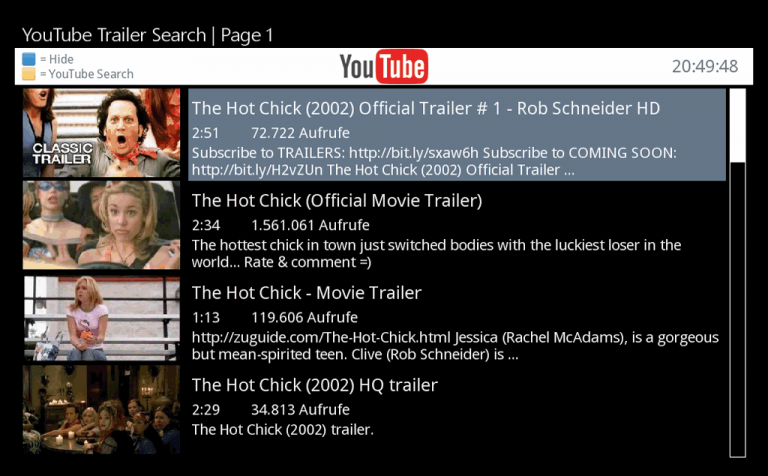Click the '= YouTube Search' label

[87, 74]
